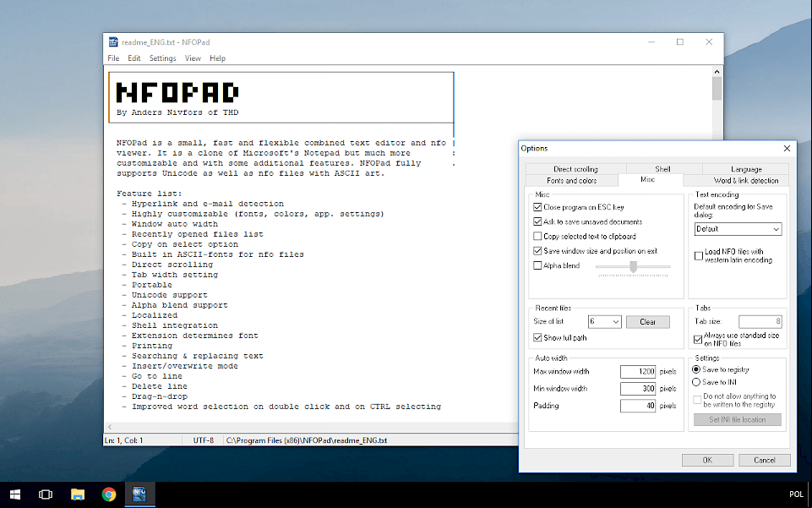Open the View menu
The width and height of the screenshot is (812, 508).
click(x=193, y=58)
